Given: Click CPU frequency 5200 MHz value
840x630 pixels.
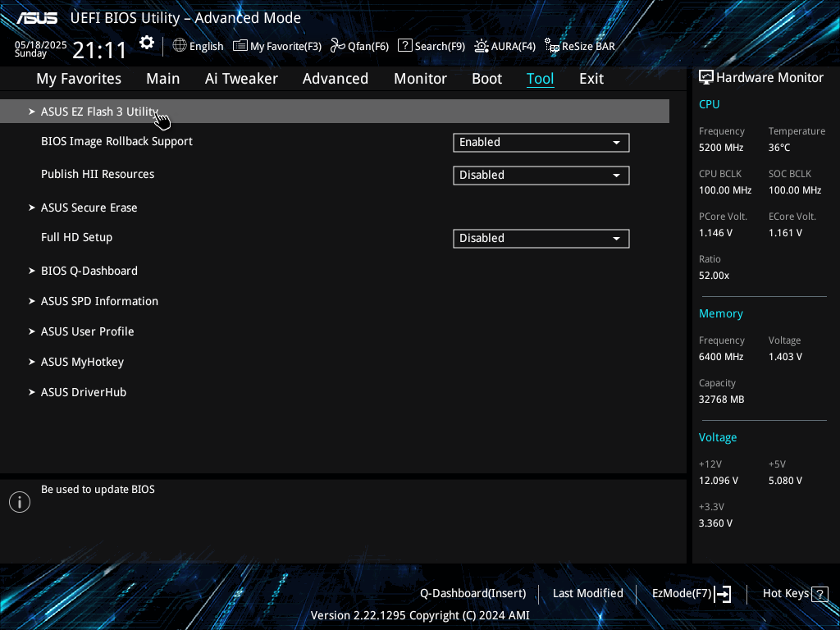Looking at the screenshot, I should [x=721, y=148].
